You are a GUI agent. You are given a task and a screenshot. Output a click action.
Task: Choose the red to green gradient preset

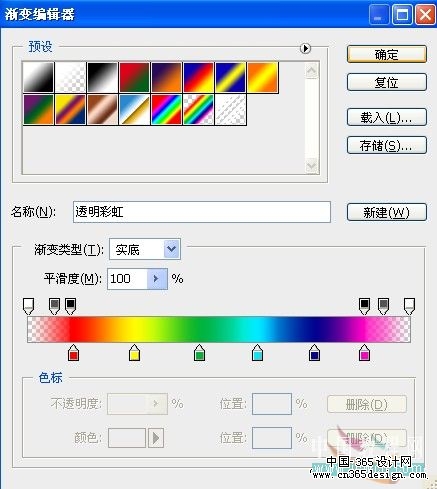134,77
